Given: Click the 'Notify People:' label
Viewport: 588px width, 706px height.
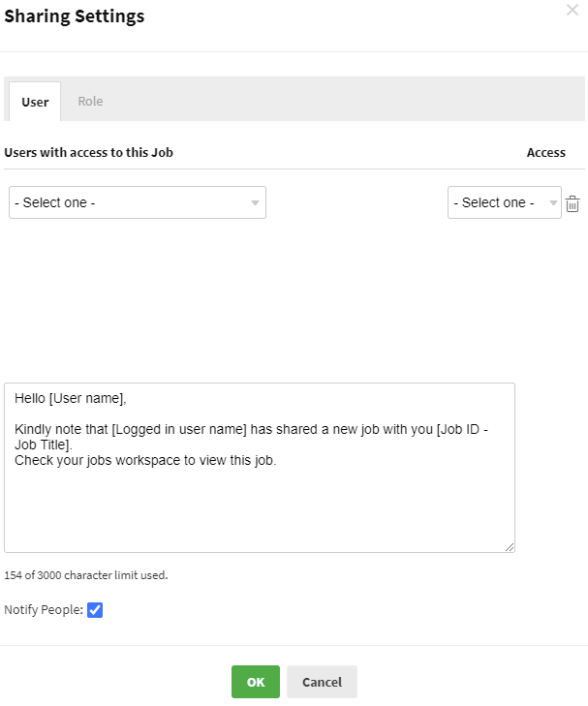Looking at the screenshot, I should coord(44,610).
